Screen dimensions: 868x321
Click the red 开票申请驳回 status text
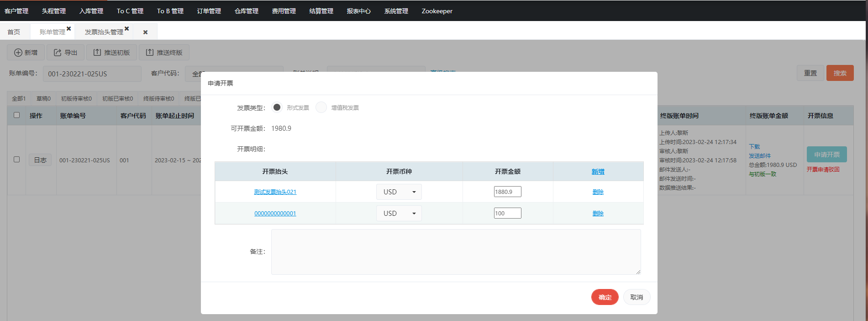(x=823, y=170)
